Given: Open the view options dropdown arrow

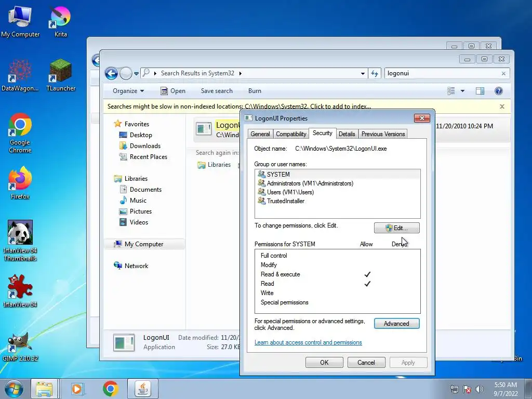Looking at the screenshot, I should click(x=462, y=91).
